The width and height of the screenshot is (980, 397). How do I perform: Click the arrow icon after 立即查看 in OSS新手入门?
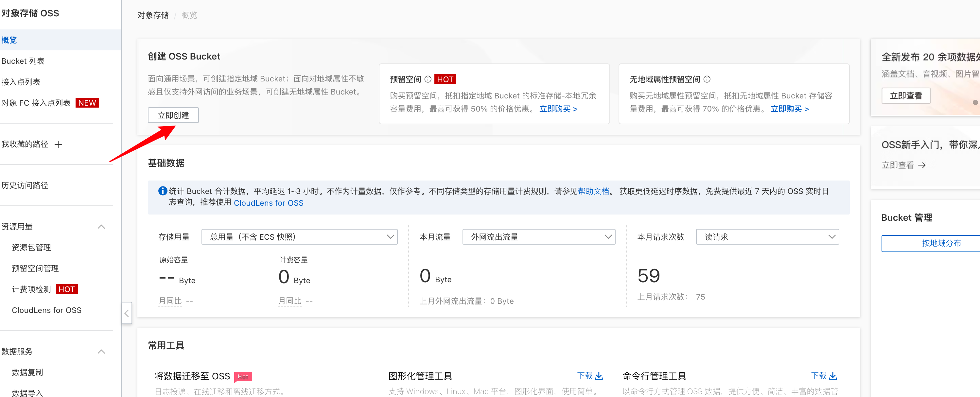pyautogui.click(x=921, y=165)
